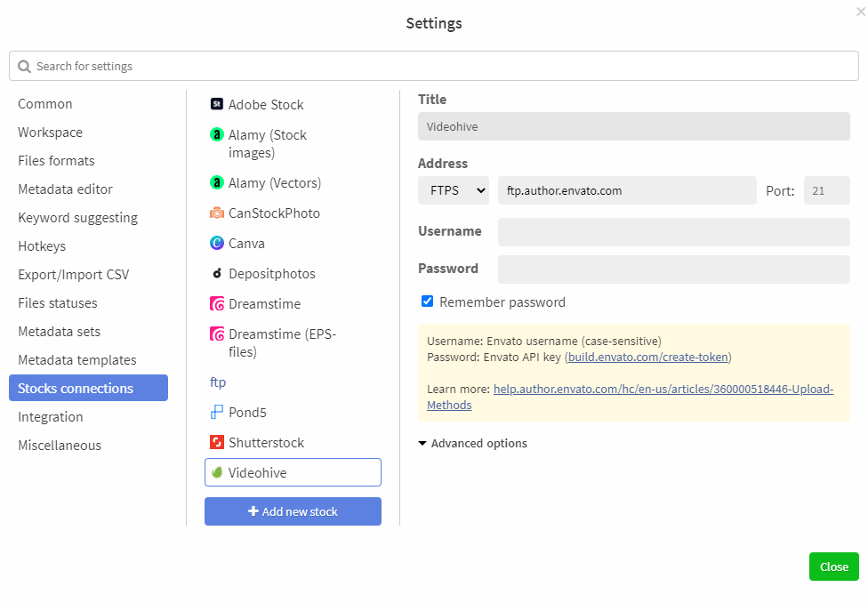Go to Files statuses settings
This screenshot has width=868, height=603.
click(58, 303)
